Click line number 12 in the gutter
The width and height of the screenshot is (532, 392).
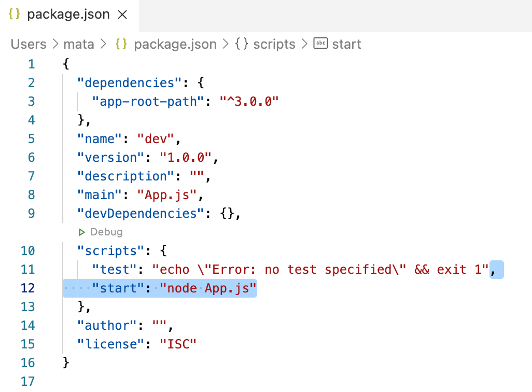28,288
